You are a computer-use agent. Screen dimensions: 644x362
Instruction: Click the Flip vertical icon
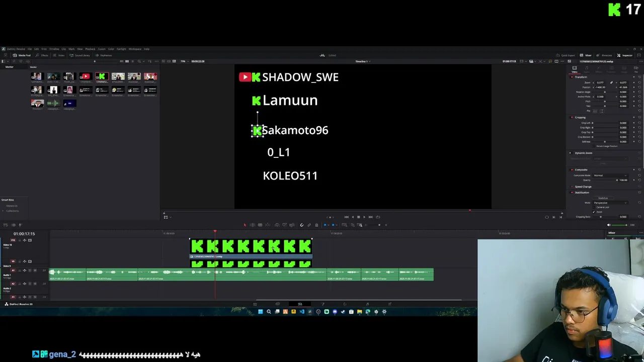point(602,111)
